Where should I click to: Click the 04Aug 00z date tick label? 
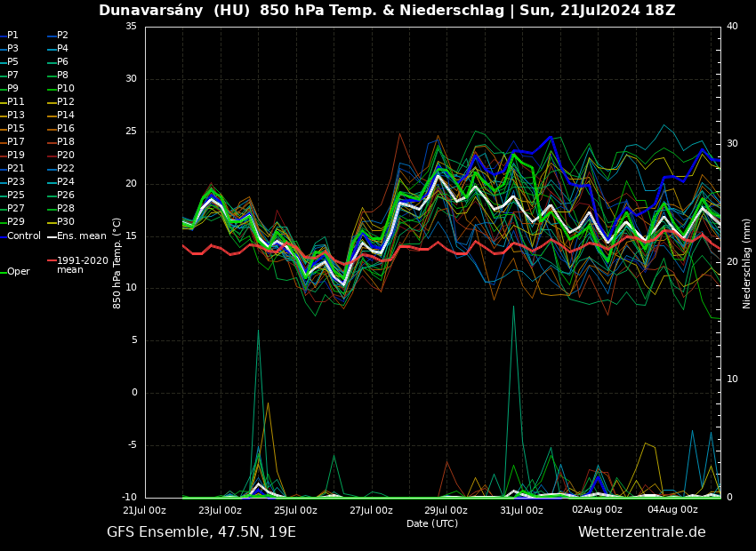click(672, 510)
